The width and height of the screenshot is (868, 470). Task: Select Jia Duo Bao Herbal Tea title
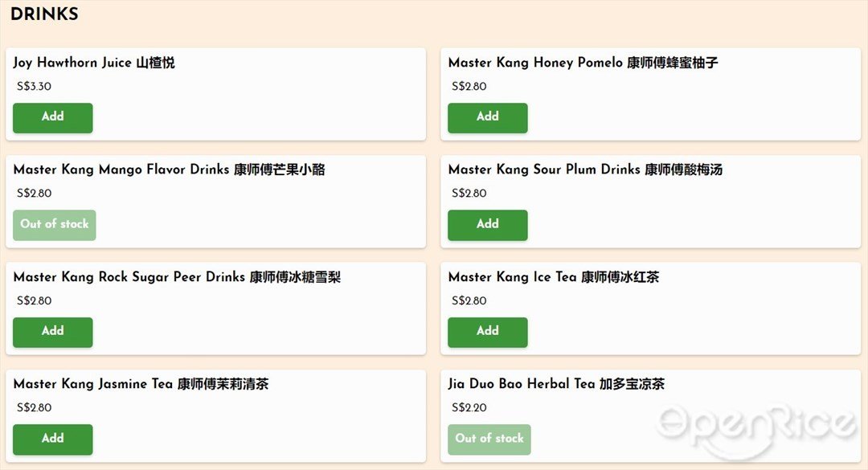tap(556, 384)
